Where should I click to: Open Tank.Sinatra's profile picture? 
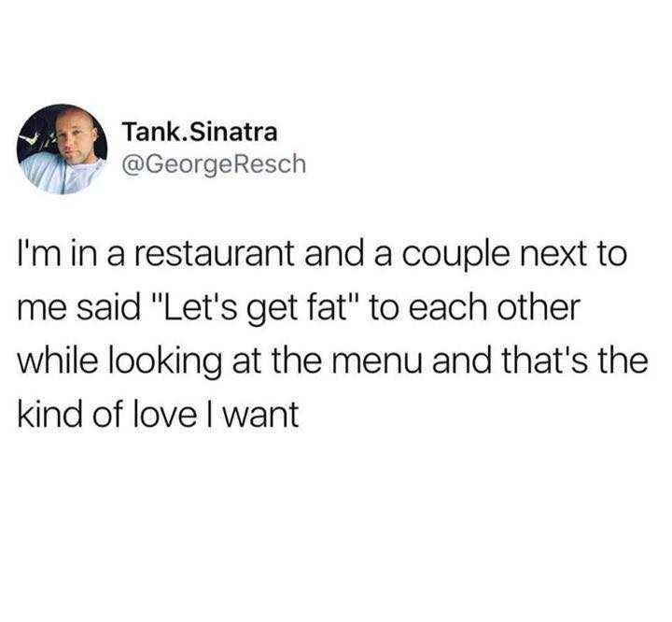click(x=63, y=149)
